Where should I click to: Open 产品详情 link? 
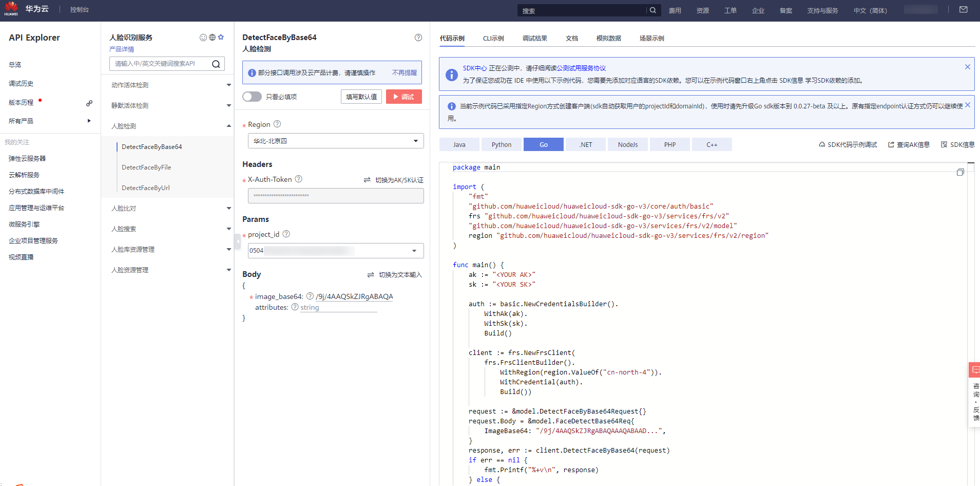click(122, 49)
